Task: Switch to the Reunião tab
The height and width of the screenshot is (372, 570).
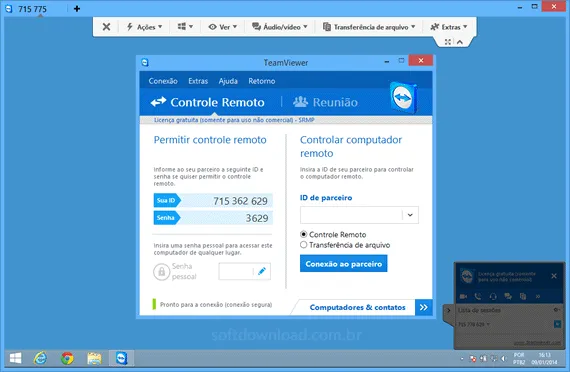Action: pos(325,102)
